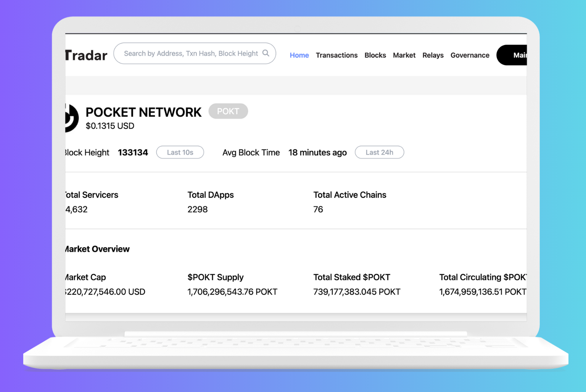
Task: Open the Home nav item
Action: 299,55
